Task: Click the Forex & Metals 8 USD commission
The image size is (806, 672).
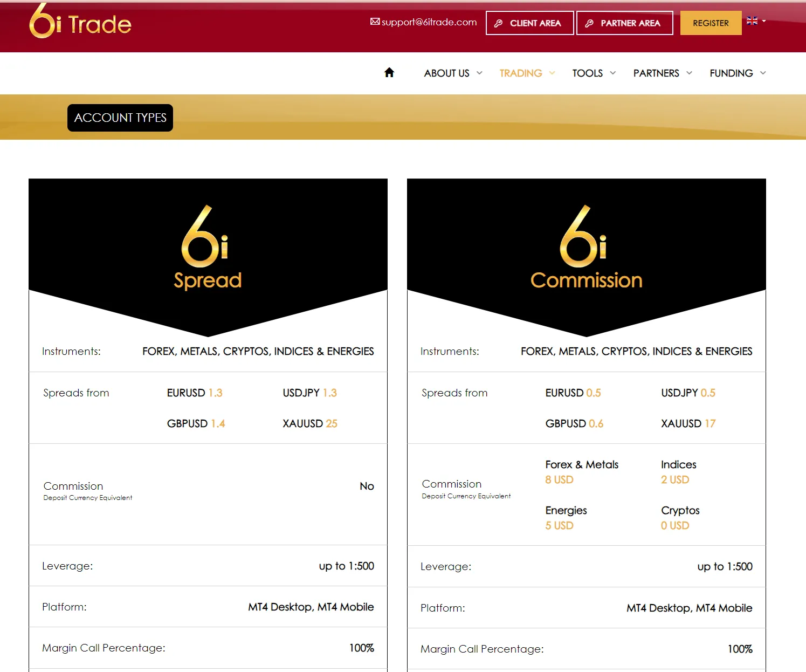Action: tap(582, 472)
